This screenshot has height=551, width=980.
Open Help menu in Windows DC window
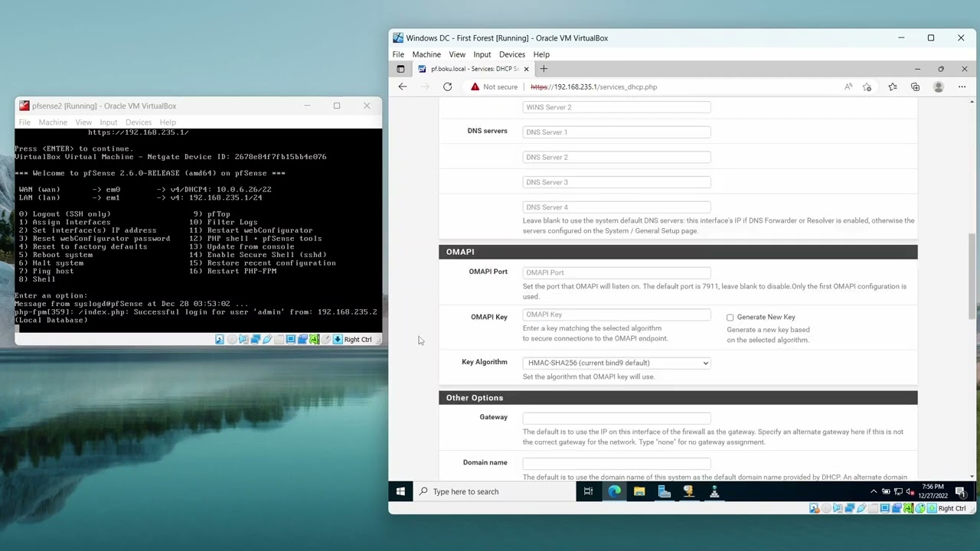[541, 54]
